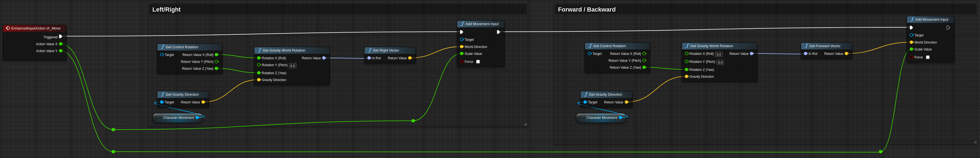Select reroute node on Action Value X wire inside Left/Right
Screen dimensions: 980x158
click(x=413, y=121)
